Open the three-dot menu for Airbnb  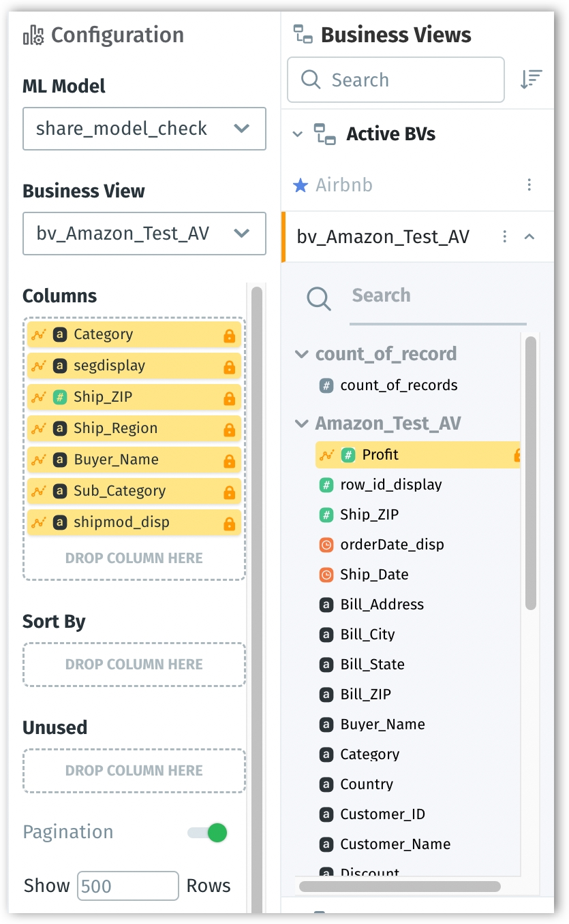coord(529,185)
